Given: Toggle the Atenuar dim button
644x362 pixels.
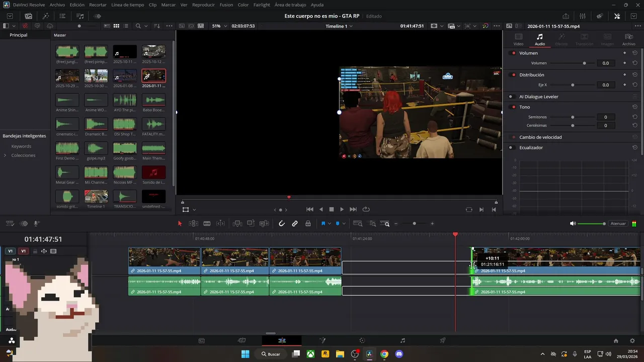Looking at the screenshot, I should pos(618,224).
